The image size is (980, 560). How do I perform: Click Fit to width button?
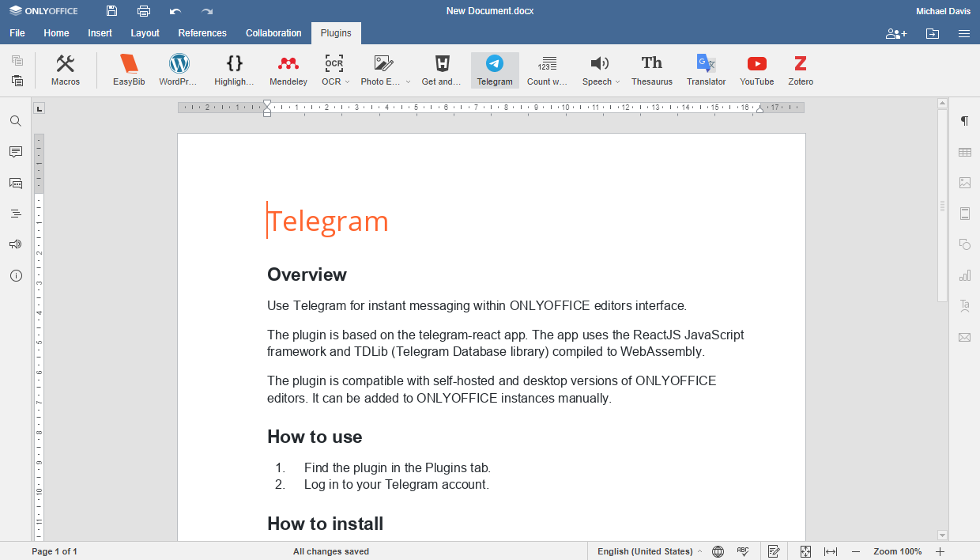tap(831, 551)
